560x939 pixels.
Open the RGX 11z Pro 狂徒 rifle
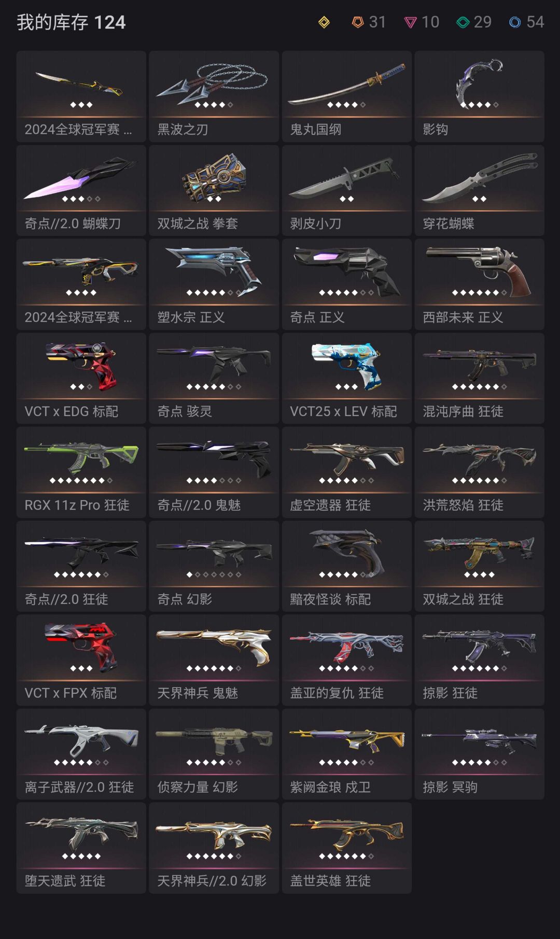(x=81, y=472)
